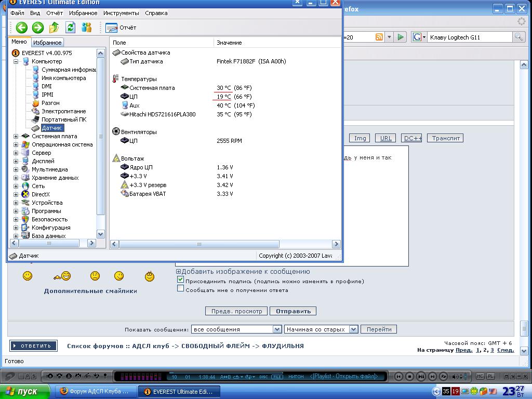Open the Начиная со старых dropdown
The height and width of the screenshot is (399, 532).
pyautogui.click(x=321, y=329)
